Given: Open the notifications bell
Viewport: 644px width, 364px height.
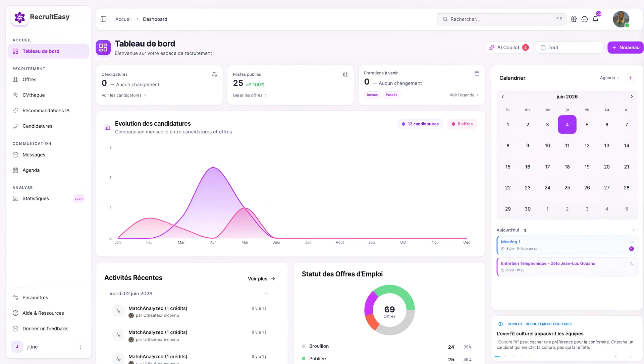Looking at the screenshot, I should pyautogui.click(x=595, y=19).
